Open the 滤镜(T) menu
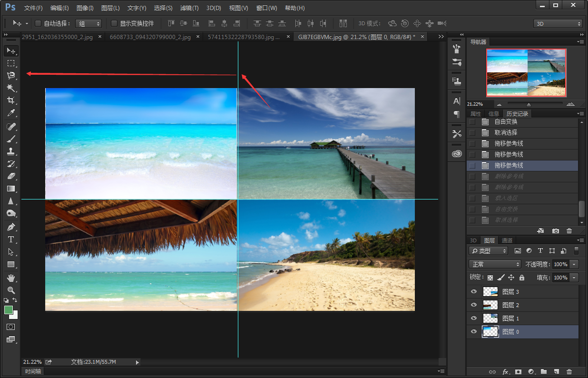 [x=189, y=8]
